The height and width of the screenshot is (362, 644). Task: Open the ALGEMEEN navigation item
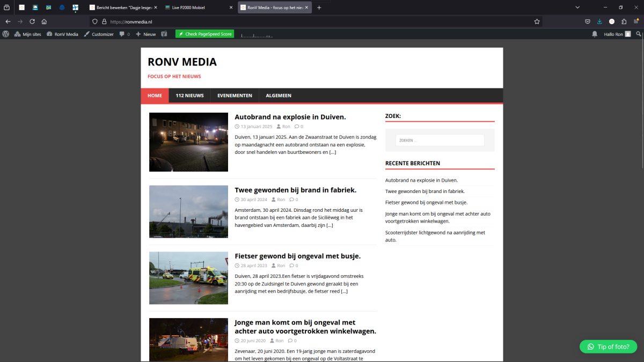(x=279, y=95)
